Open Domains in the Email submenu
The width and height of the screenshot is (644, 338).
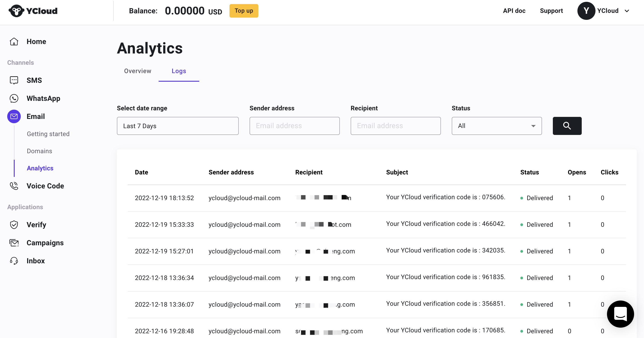(x=39, y=151)
